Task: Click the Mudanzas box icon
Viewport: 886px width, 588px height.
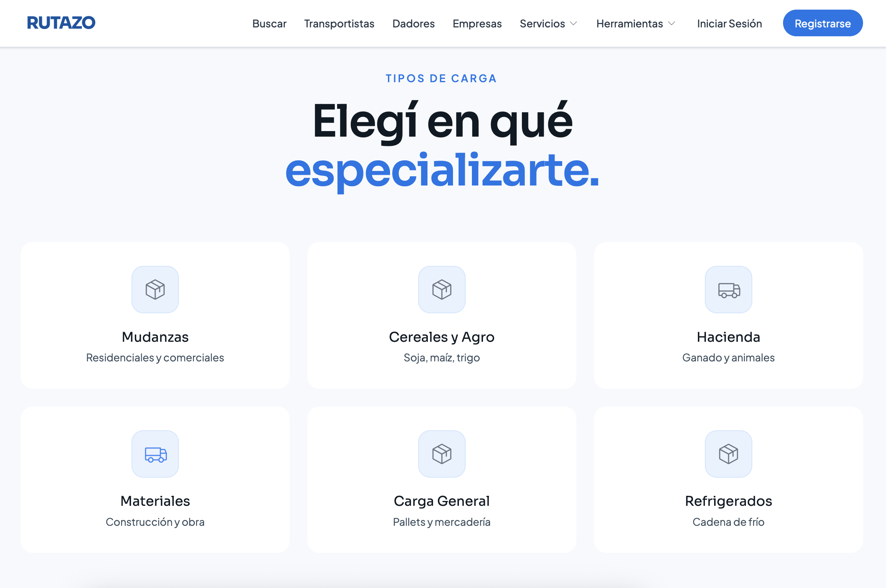Action: pyautogui.click(x=155, y=290)
